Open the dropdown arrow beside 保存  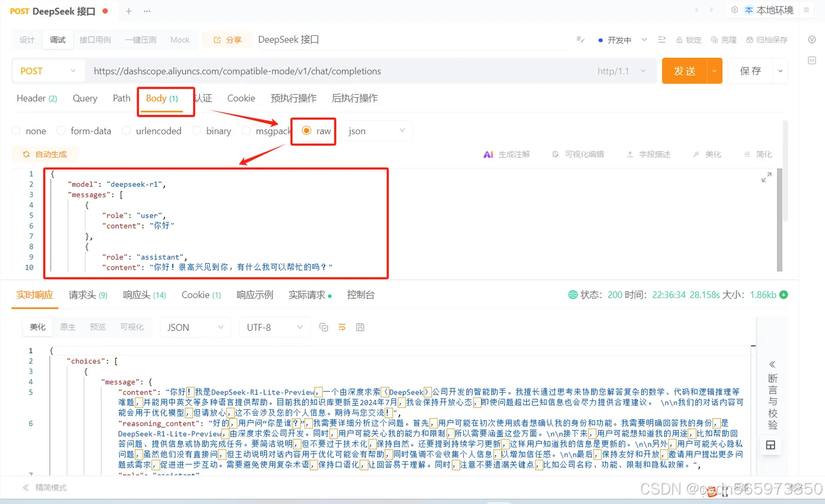781,71
